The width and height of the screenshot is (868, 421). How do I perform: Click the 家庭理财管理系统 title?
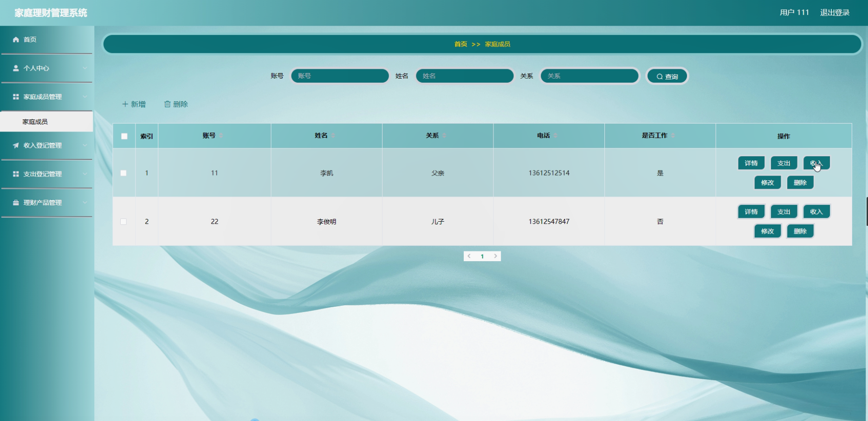[x=51, y=13]
